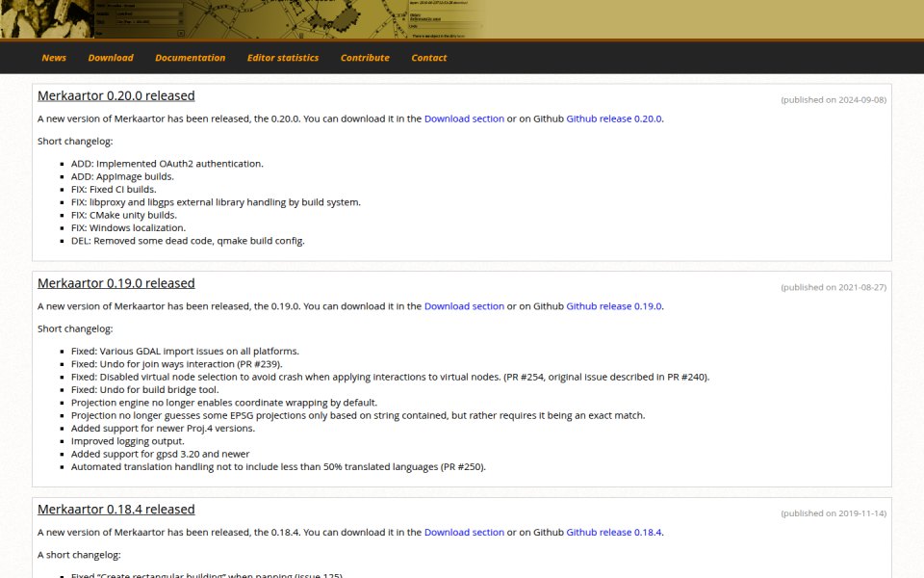Open the 'Github release 0.18.4' link
The width and height of the screenshot is (924, 578).
(614, 532)
